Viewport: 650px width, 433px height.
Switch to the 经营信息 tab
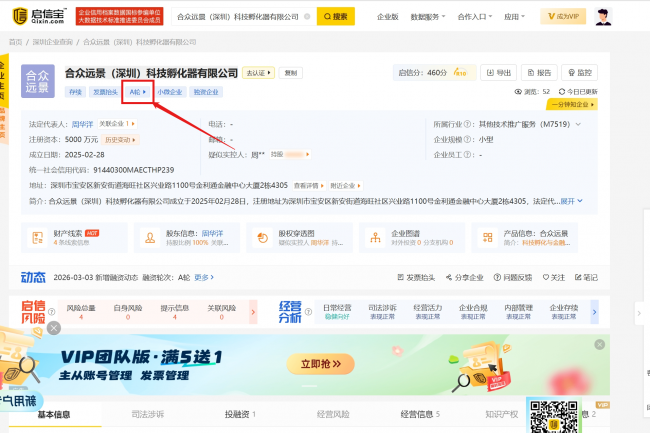click(x=420, y=414)
